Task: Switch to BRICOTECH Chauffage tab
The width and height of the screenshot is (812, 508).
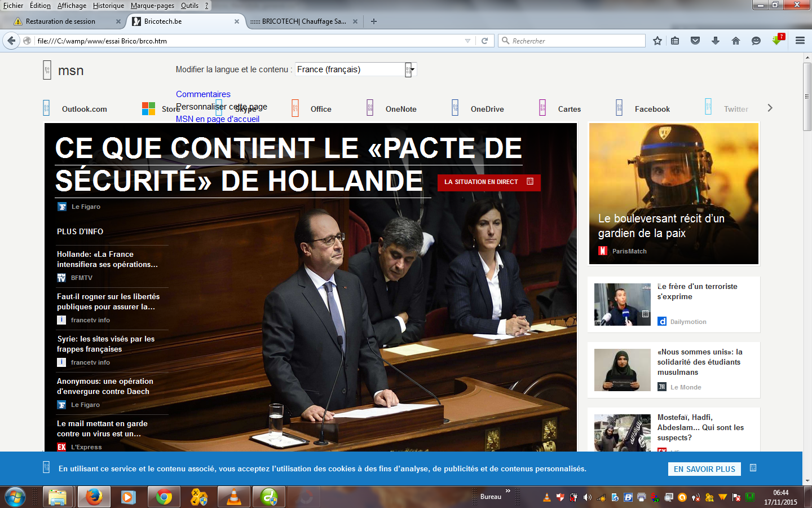Action: click(x=304, y=21)
